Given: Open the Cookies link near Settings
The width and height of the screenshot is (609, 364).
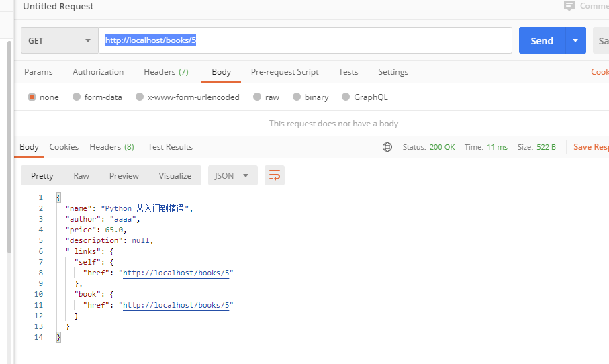Looking at the screenshot, I should tap(600, 72).
